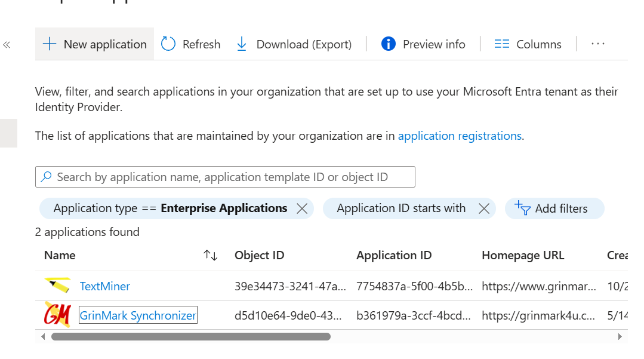
Task: Click Download (Export) in toolbar
Action: pyautogui.click(x=294, y=44)
